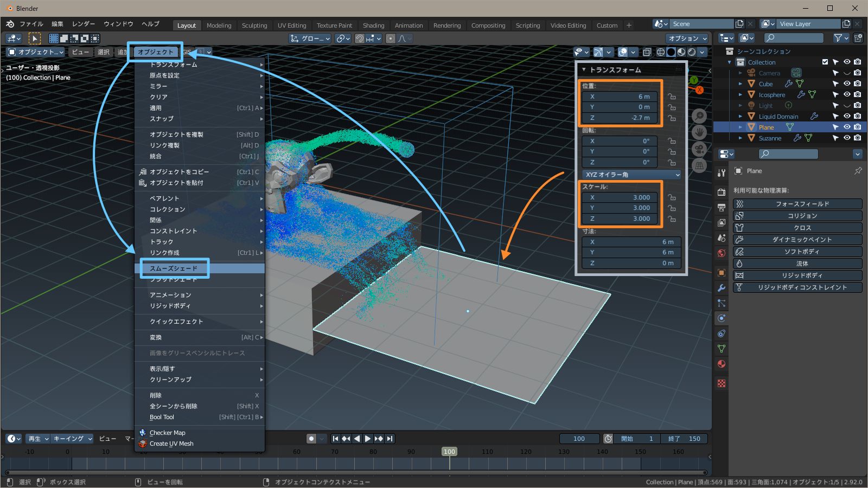Switch viewport to wireframe shading
Viewport: 868px width, 488px height.
661,52
